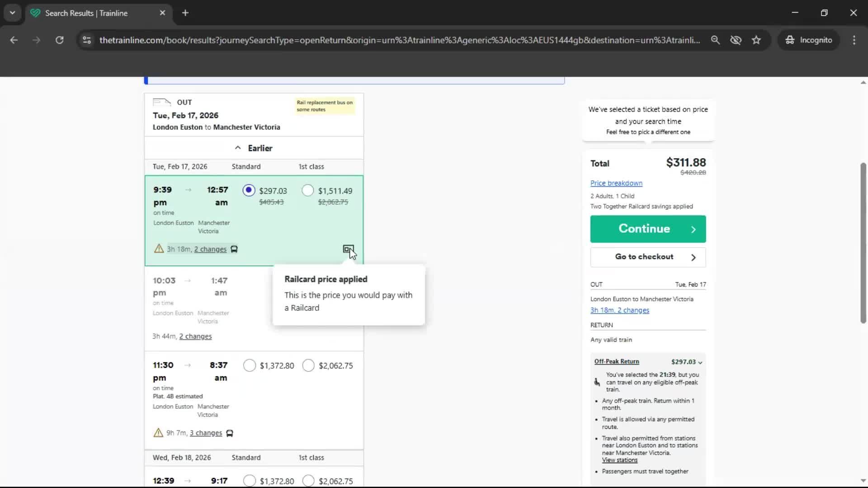868x488 pixels.
Task: Bookmark this page with the star icon
Action: (x=756, y=40)
